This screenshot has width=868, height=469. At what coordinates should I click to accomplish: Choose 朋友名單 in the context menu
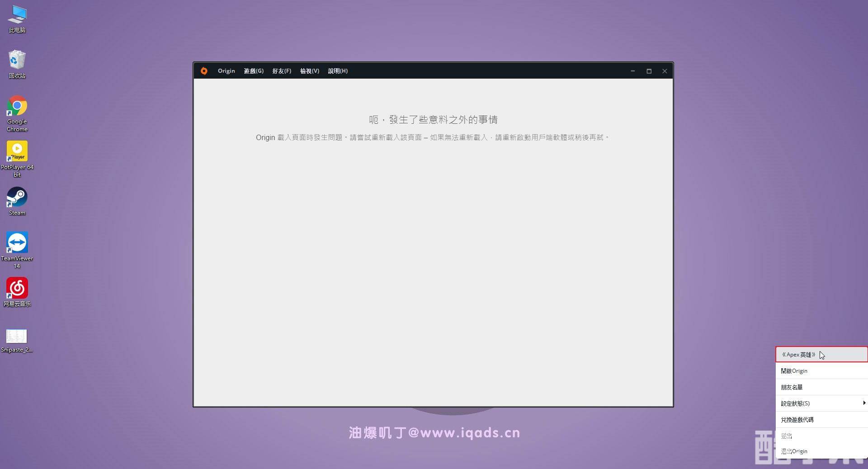[x=792, y=387]
